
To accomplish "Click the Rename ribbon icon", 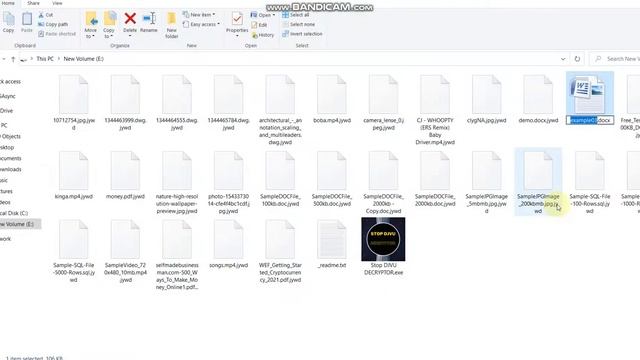I will (149, 22).
